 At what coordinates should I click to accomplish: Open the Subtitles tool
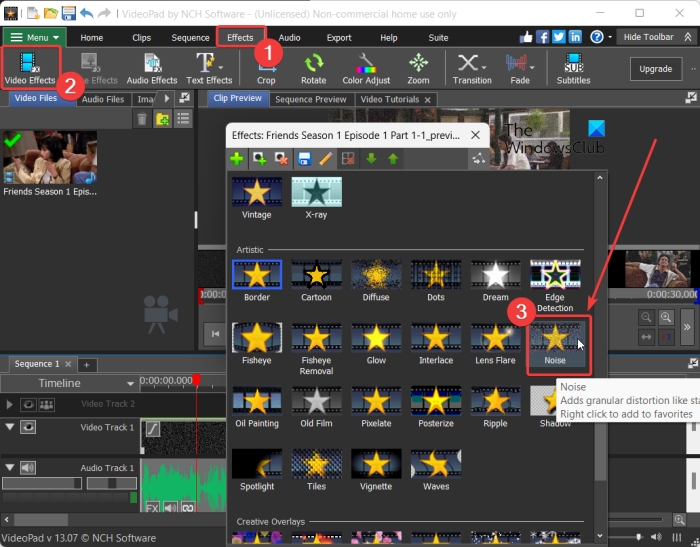coord(573,68)
